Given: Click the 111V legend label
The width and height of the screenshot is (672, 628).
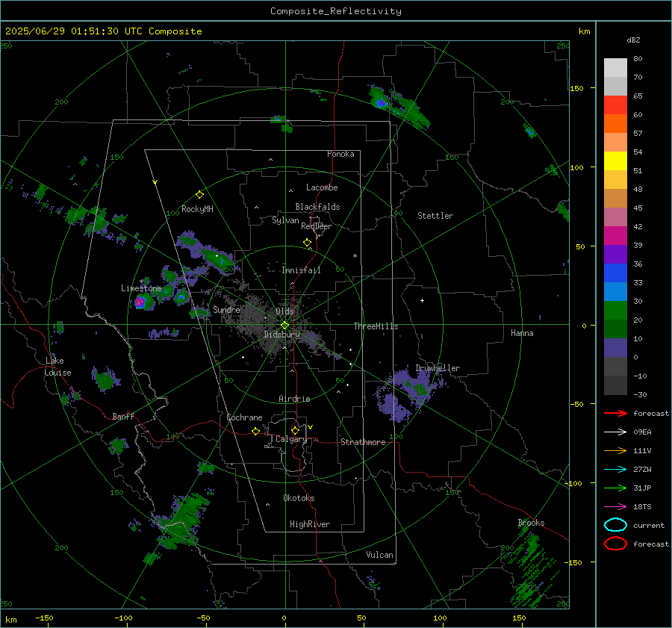Looking at the screenshot, I should coord(642,450).
